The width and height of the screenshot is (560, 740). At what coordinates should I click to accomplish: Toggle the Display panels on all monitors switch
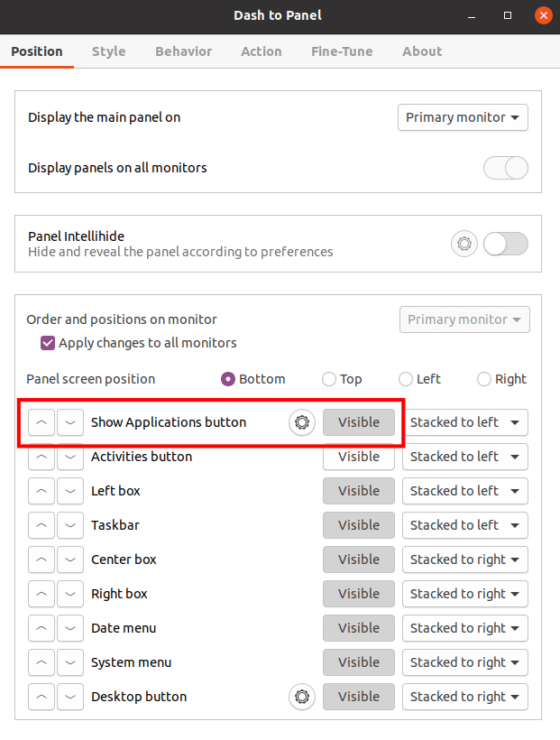click(505, 168)
